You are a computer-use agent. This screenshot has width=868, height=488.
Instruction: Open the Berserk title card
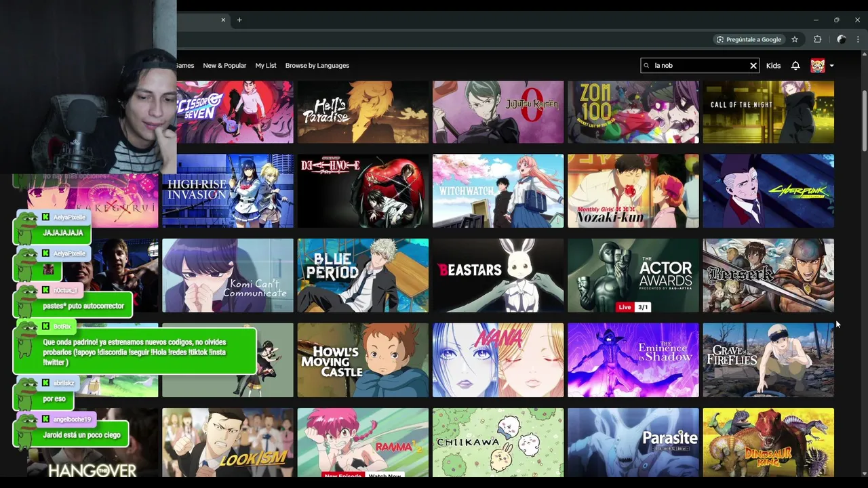[x=768, y=275]
